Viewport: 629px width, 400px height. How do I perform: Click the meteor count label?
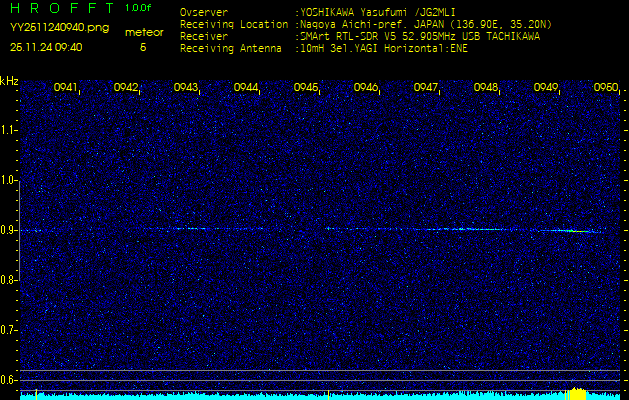[x=143, y=32]
